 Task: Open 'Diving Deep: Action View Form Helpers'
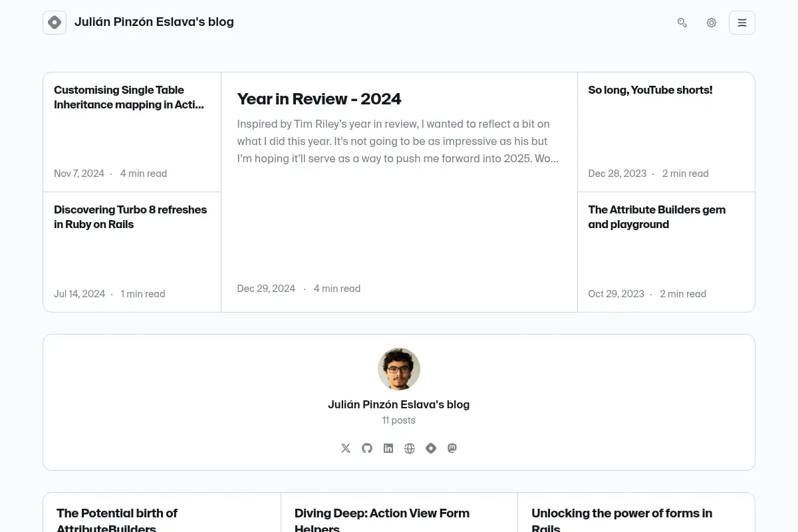382,520
